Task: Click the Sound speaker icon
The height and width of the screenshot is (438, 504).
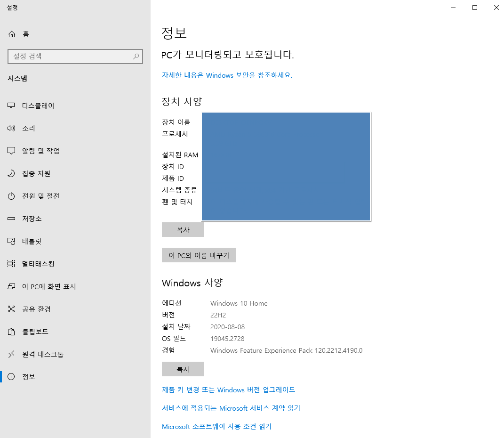Action: pos(11,128)
